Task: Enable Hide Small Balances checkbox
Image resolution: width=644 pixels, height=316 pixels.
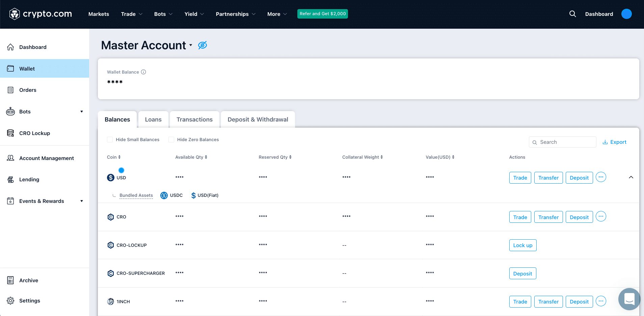Action: (x=110, y=139)
